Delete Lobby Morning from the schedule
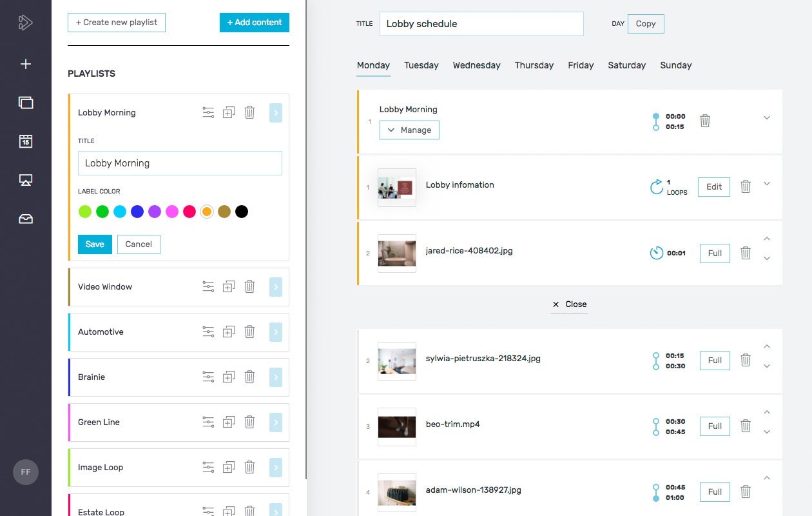This screenshot has height=516, width=812. pos(705,121)
